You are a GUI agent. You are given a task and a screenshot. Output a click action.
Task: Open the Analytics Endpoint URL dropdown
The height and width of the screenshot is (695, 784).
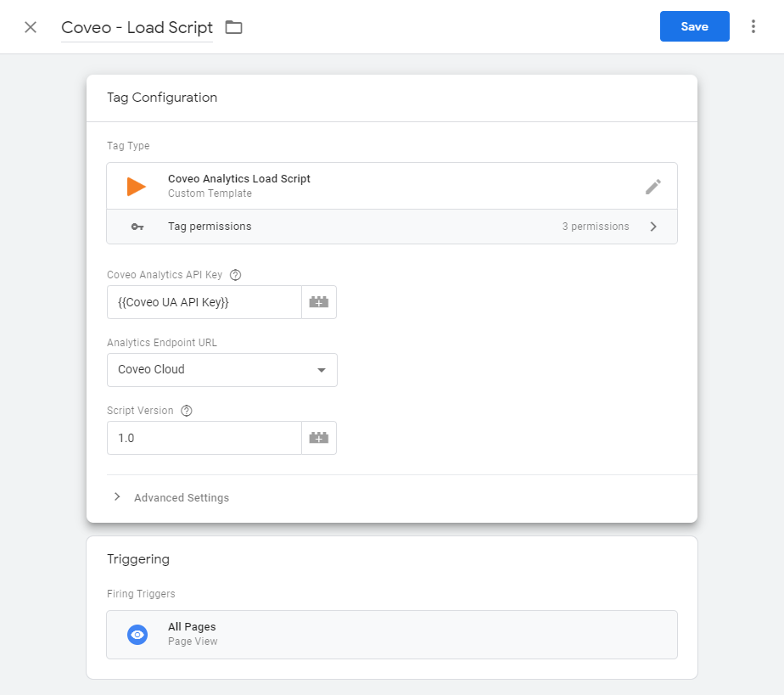[222, 370]
